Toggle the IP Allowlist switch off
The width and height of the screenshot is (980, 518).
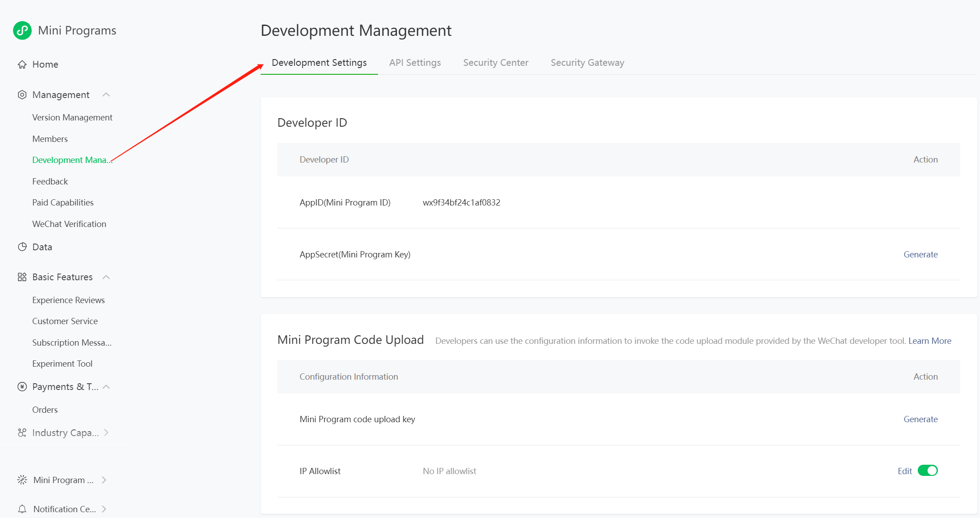coord(928,471)
